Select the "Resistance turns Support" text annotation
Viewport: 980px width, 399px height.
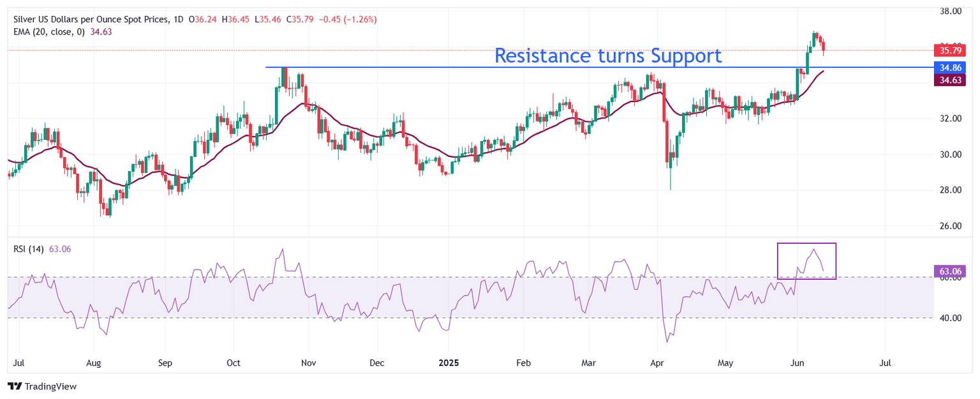point(608,56)
